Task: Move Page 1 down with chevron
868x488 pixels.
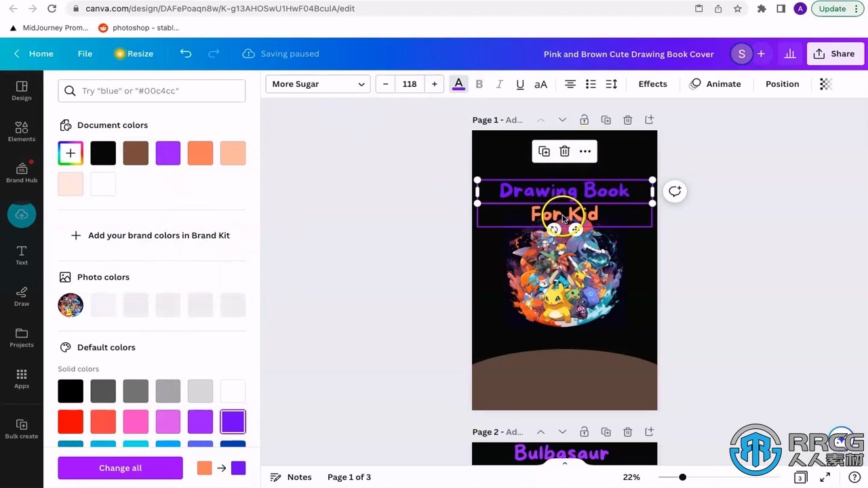Action: point(562,120)
